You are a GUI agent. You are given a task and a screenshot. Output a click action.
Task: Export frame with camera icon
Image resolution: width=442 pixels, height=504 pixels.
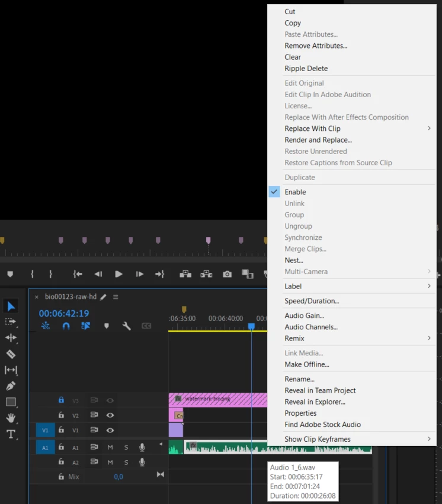[228, 274]
